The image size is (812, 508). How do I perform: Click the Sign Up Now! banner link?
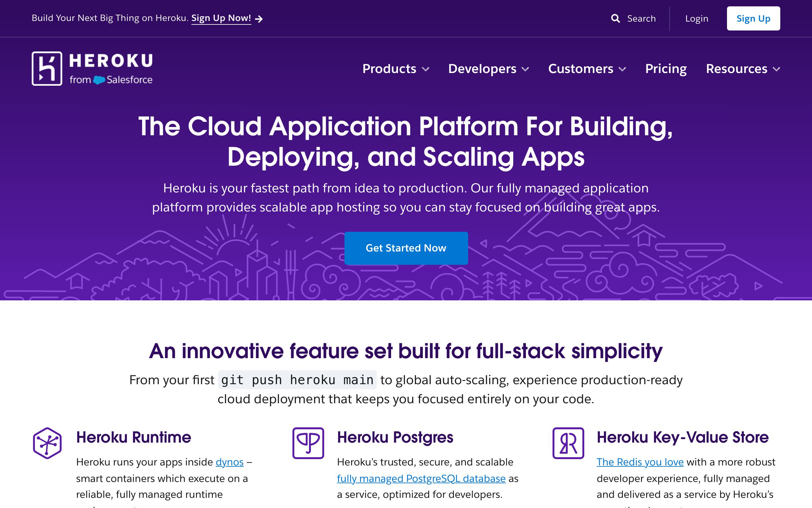221,18
